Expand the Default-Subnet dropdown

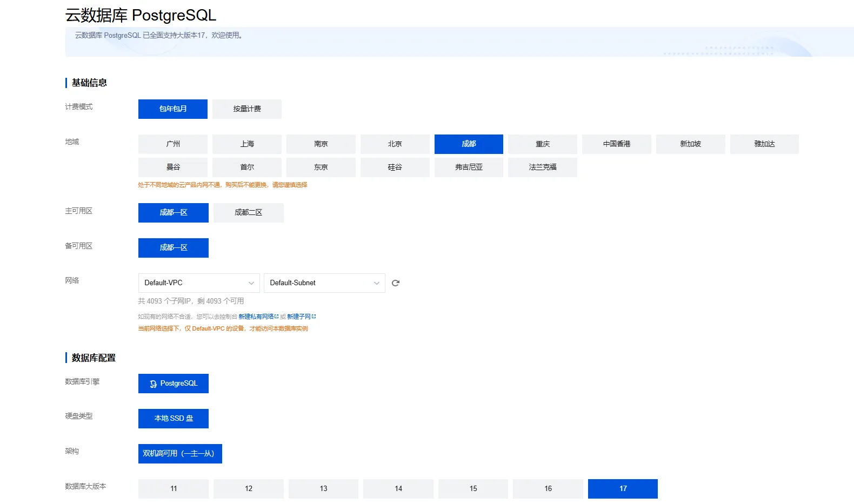click(x=324, y=283)
